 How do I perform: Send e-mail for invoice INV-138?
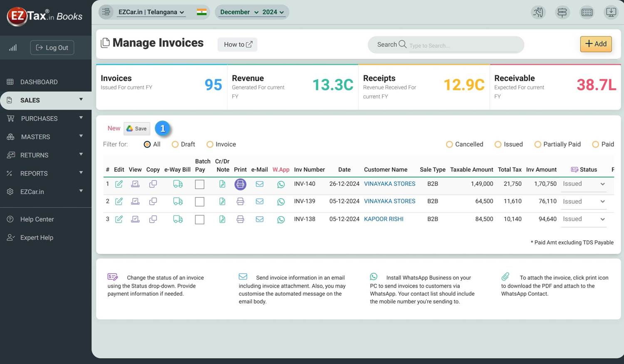[x=260, y=219]
